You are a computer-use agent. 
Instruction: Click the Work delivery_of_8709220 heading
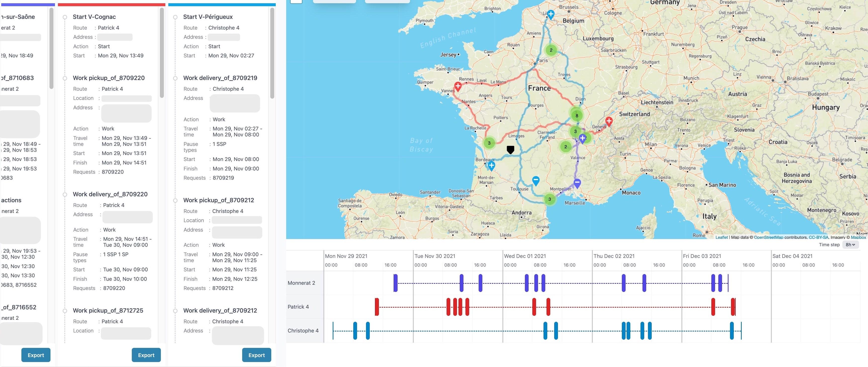[x=110, y=194]
